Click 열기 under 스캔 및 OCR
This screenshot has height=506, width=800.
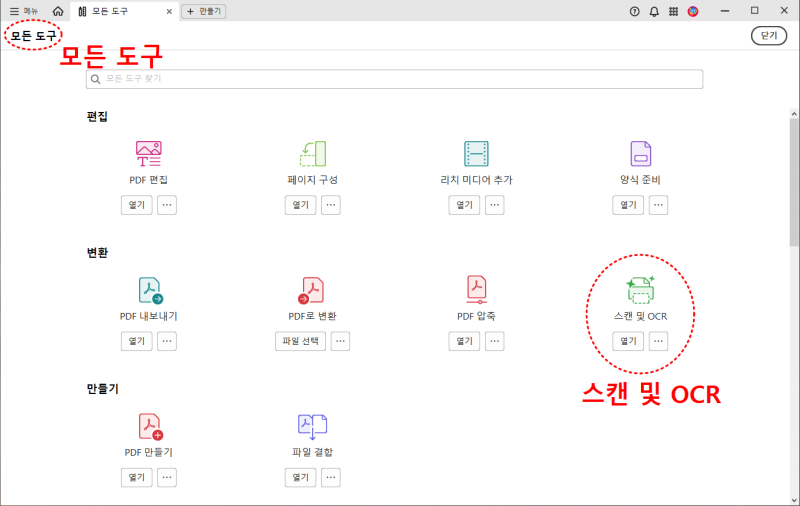pos(628,341)
